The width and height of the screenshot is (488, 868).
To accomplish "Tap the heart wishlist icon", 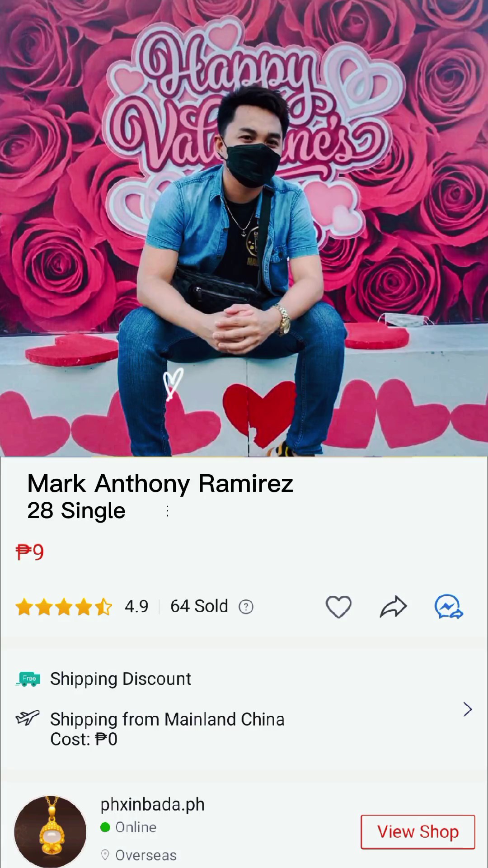I will coord(338,607).
